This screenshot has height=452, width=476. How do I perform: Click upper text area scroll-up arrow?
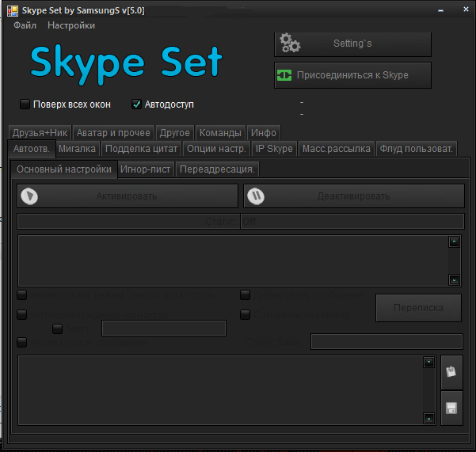click(x=454, y=241)
